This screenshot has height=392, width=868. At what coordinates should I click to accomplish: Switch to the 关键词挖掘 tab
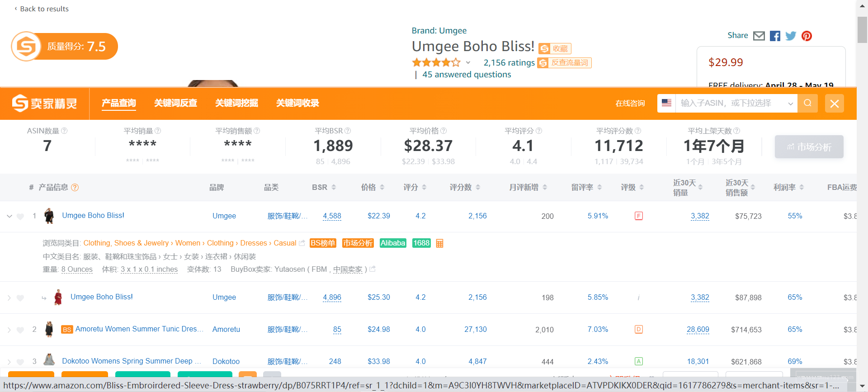click(236, 103)
